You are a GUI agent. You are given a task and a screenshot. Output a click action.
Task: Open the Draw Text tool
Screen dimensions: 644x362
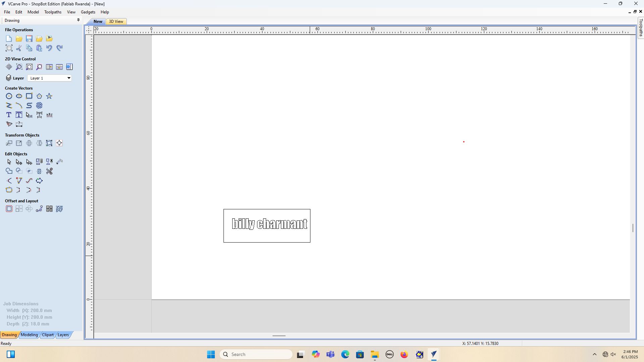coord(9,115)
